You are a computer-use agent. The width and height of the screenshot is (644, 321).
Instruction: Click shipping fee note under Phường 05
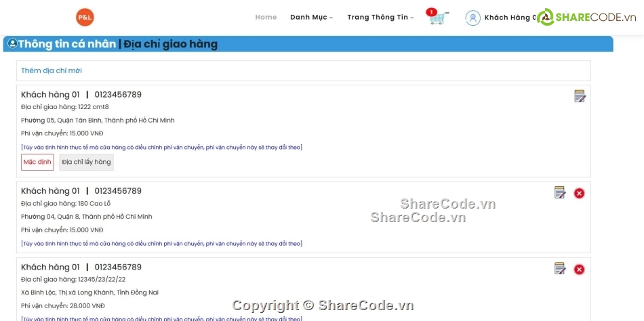(161, 148)
